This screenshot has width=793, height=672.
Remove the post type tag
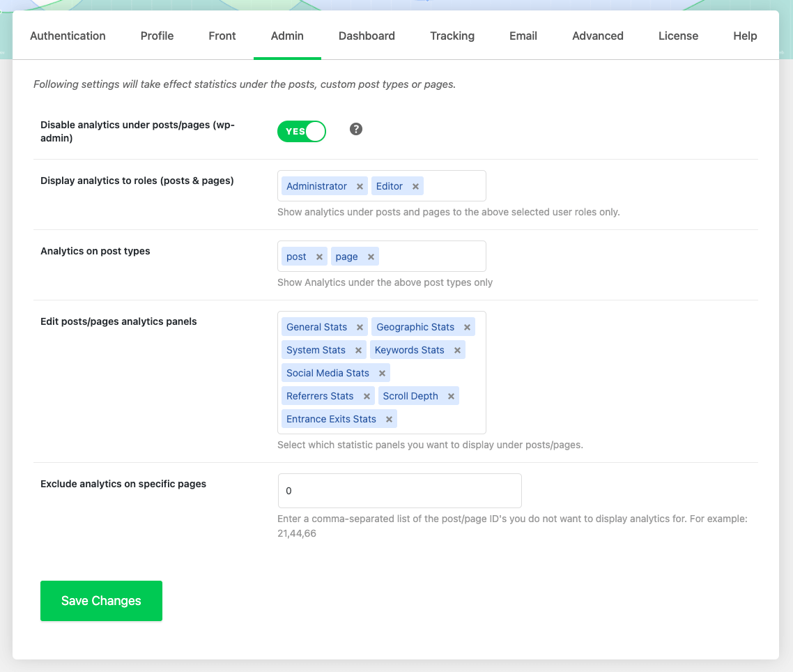tap(319, 257)
